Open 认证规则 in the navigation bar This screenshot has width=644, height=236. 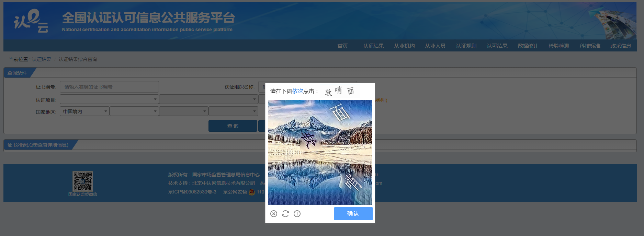click(x=466, y=46)
